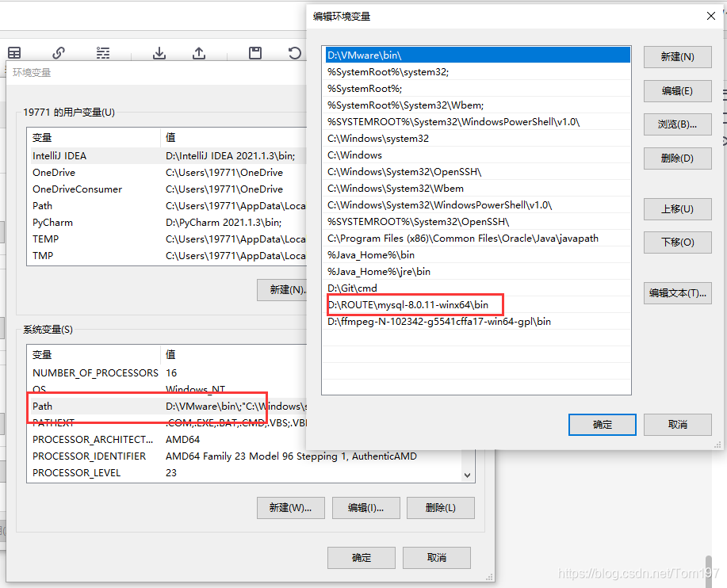Select the OneDriveConsumer user variable row
727x588 pixels.
tap(167, 189)
